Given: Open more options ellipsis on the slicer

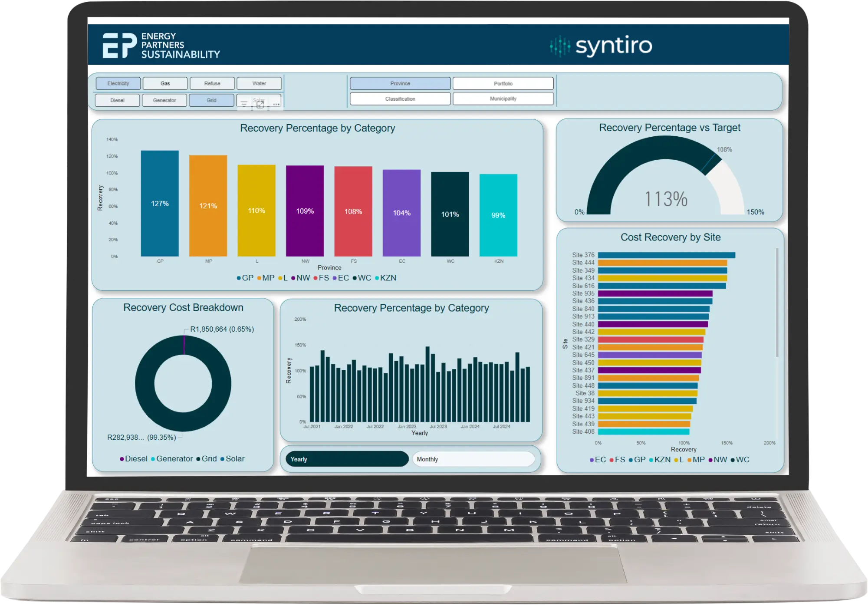Looking at the screenshot, I should tap(276, 104).
